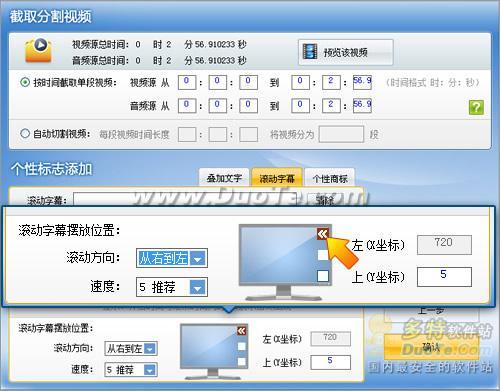The height and width of the screenshot is (391, 500).
Task: Click the 音频源 start second field
Action: click(248, 106)
